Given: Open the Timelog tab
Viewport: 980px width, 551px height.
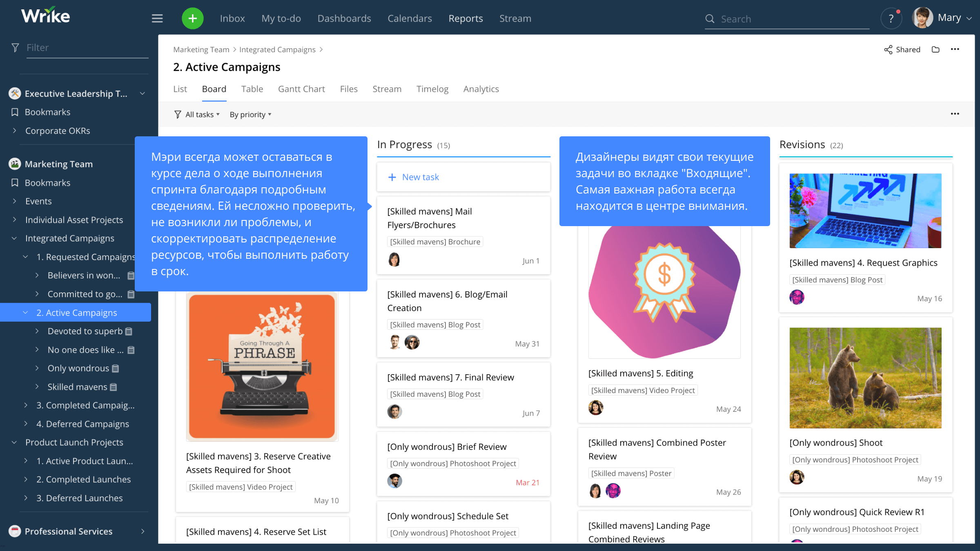Looking at the screenshot, I should (432, 89).
